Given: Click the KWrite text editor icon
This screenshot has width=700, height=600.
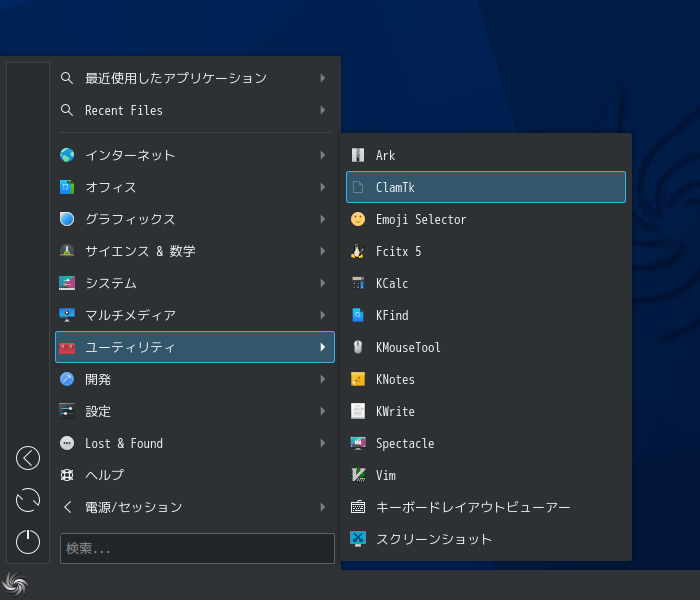Looking at the screenshot, I should tap(358, 411).
